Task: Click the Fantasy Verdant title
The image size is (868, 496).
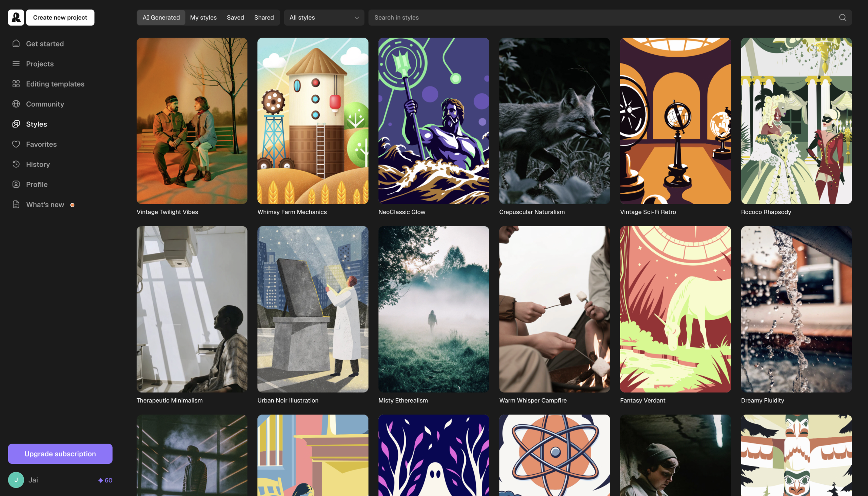Action: (643, 401)
